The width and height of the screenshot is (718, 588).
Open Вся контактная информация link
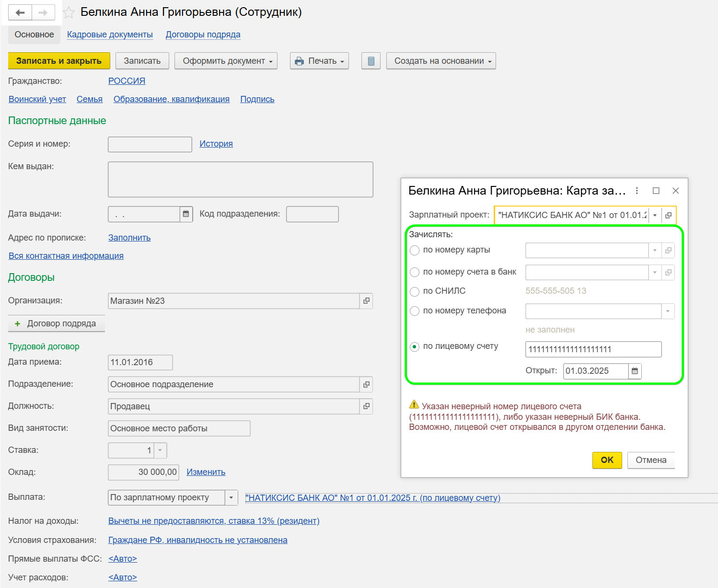tap(66, 256)
